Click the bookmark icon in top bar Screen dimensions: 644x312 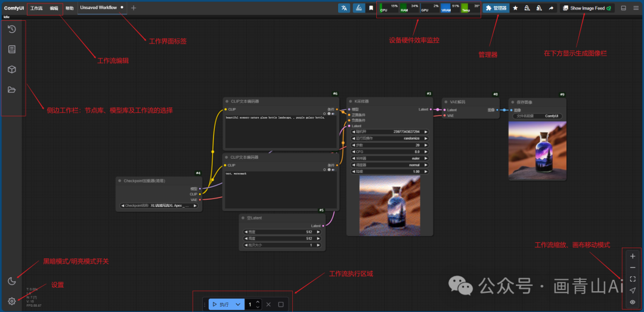(x=371, y=8)
